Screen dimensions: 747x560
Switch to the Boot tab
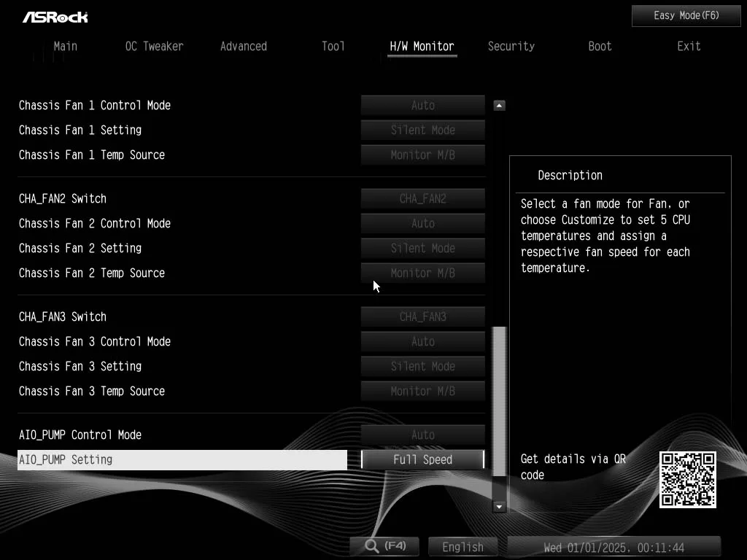coord(600,46)
